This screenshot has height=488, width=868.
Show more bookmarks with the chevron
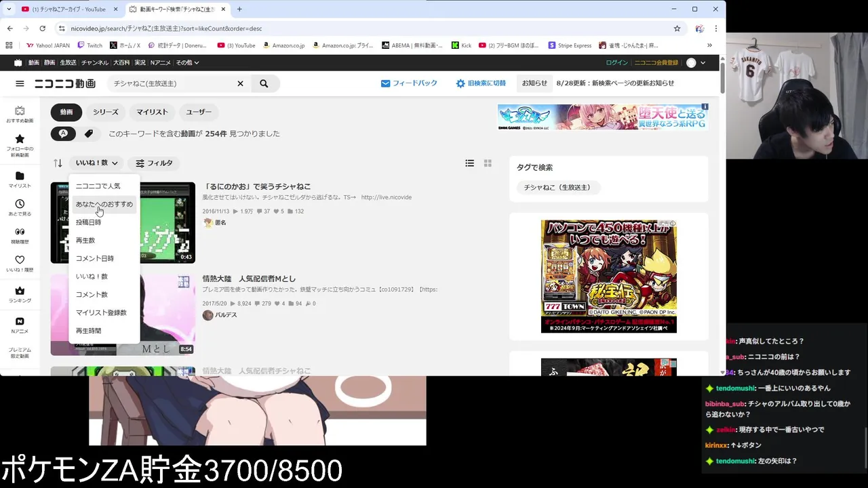[709, 45]
